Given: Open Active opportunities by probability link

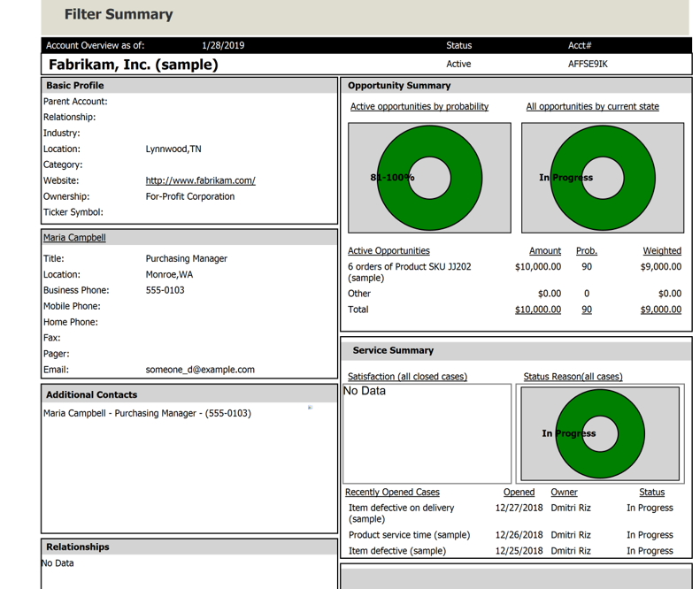Looking at the screenshot, I should click(419, 107).
